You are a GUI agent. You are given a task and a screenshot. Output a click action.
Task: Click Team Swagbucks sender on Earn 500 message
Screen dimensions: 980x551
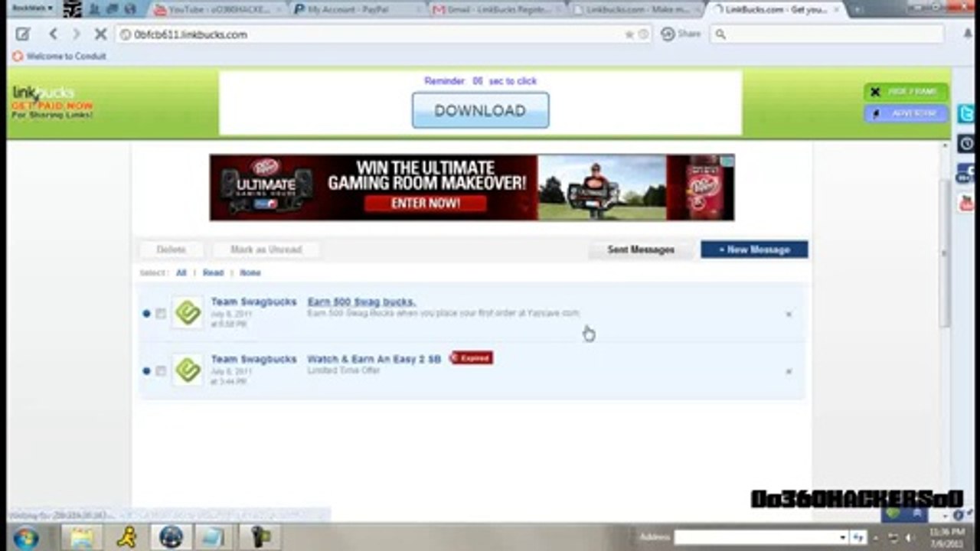coord(253,302)
